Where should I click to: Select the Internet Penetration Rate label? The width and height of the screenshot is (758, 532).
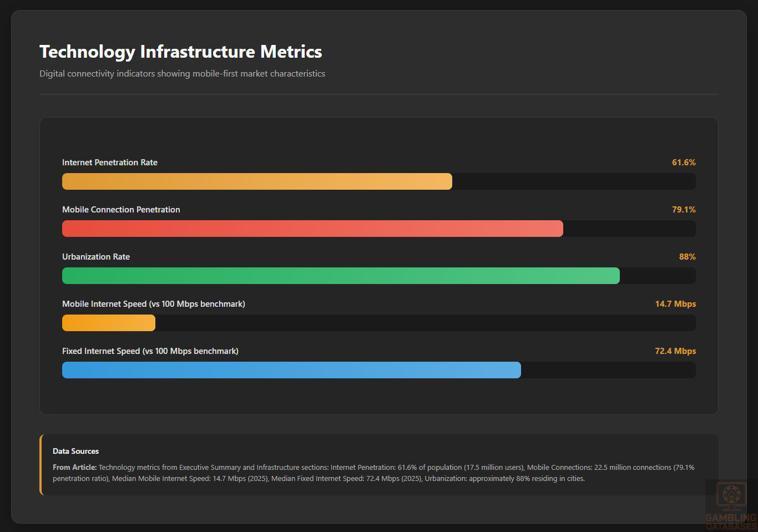point(110,163)
